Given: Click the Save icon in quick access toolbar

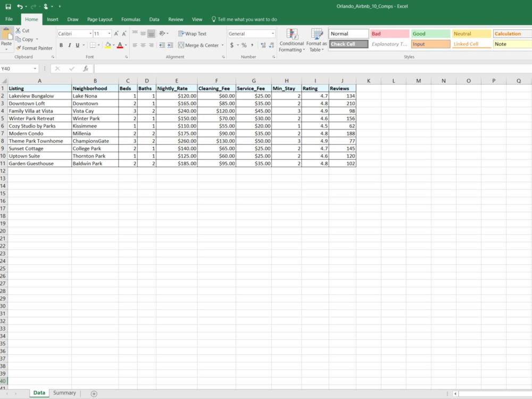Looking at the screenshot, I should 8,6.
